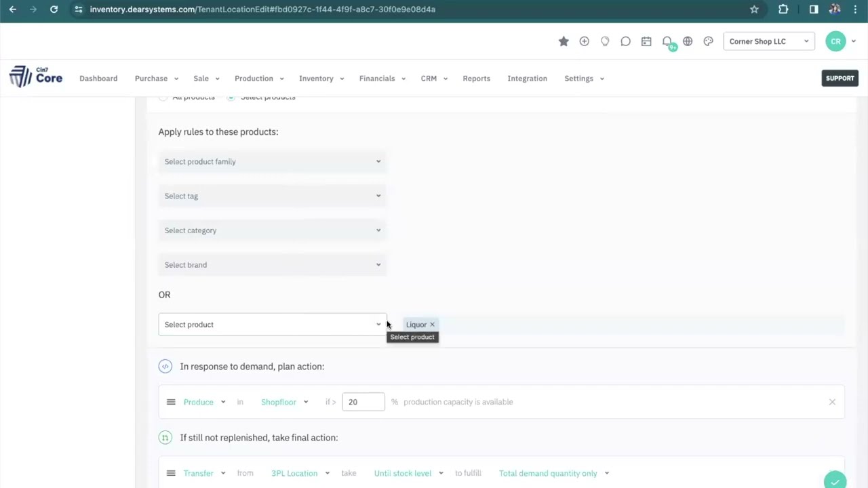Open the calendar icon in header
868x488 pixels.
(646, 41)
